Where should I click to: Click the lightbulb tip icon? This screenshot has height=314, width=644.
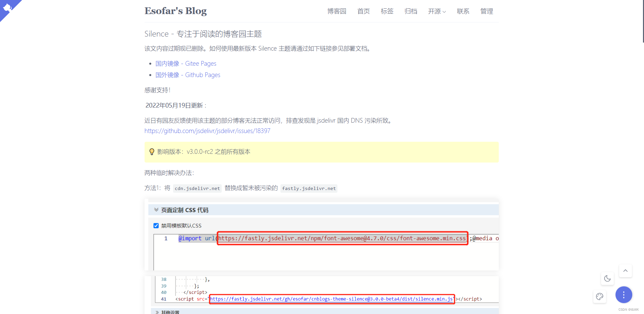pyautogui.click(x=152, y=152)
